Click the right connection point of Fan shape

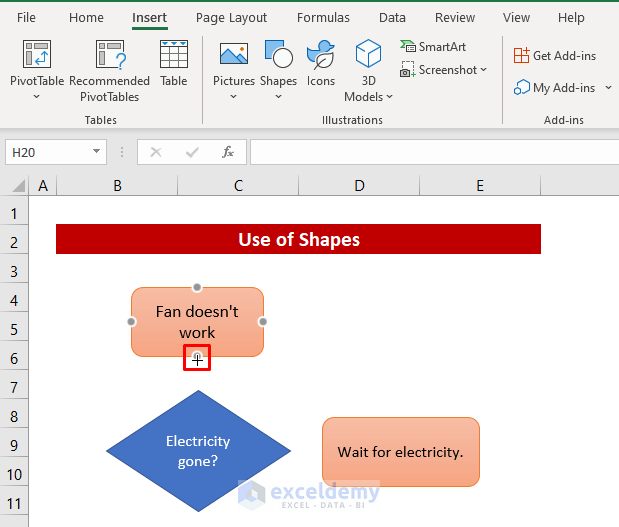pos(263,322)
